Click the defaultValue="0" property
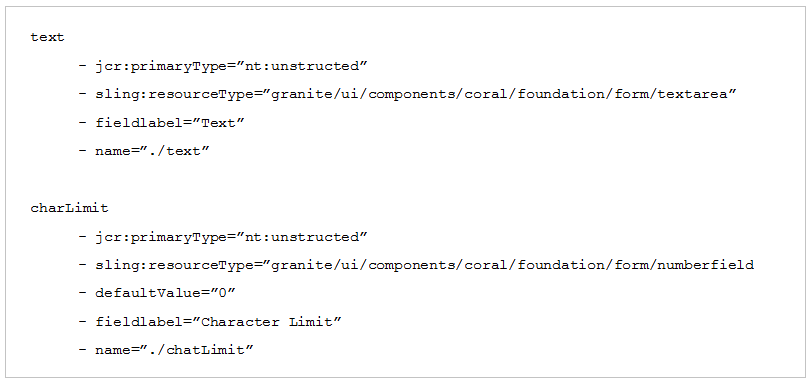The width and height of the screenshot is (812, 383). pos(157,293)
